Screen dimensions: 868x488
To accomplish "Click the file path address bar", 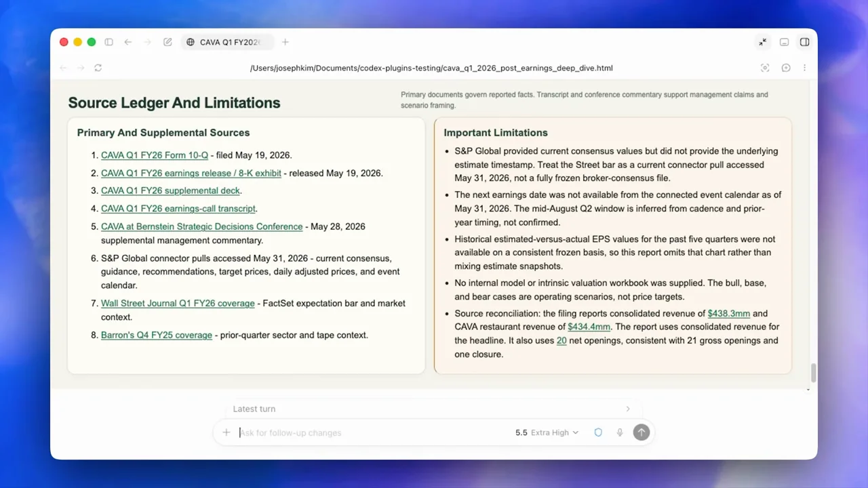I will click(x=431, y=68).
